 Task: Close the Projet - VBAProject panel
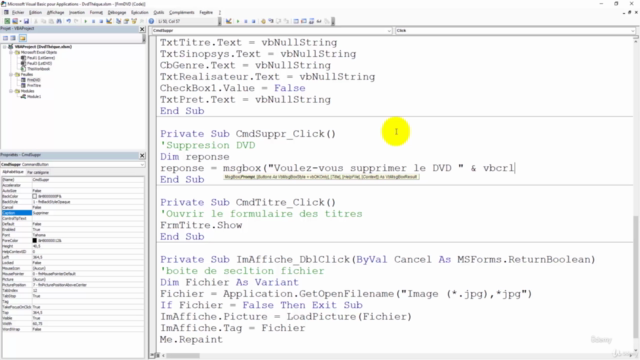click(142, 29)
